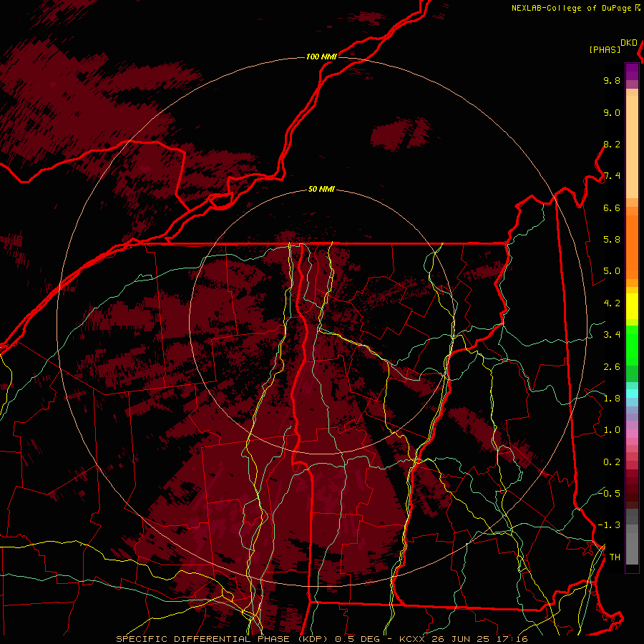The image size is (644, 644).
Task: Click the 9.8 value on color scale
Action: click(x=612, y=80)
